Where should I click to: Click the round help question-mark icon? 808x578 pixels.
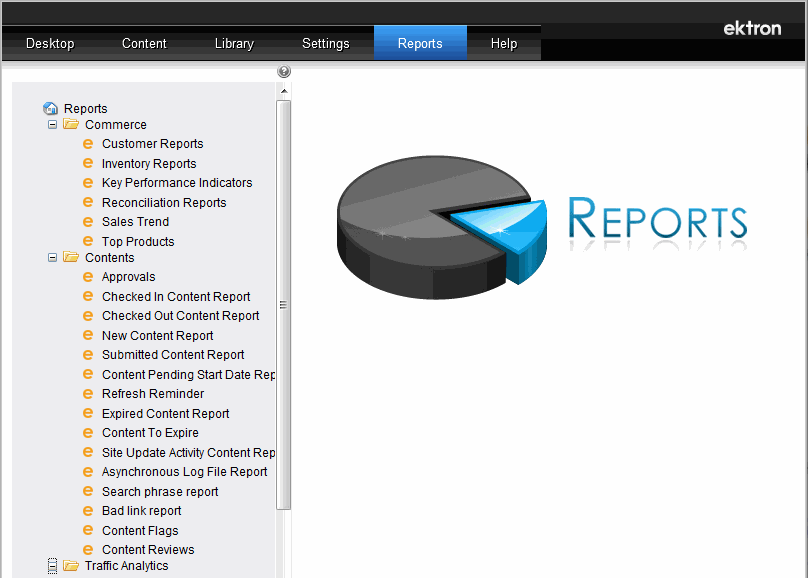284,71
